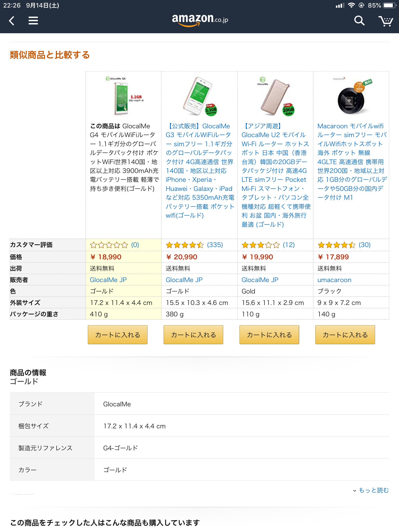Add GlocalMe G4 to cart
Image resolution: width=399 pixels, height=532 pixels.
point(118,335)
